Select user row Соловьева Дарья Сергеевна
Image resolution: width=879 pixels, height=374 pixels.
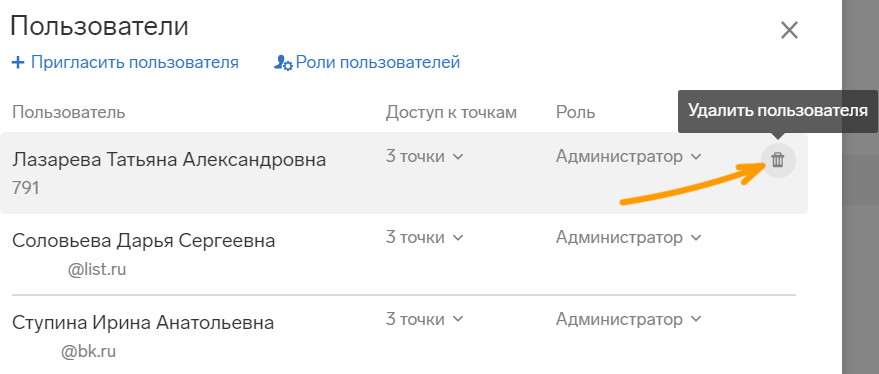pos(404,255)
